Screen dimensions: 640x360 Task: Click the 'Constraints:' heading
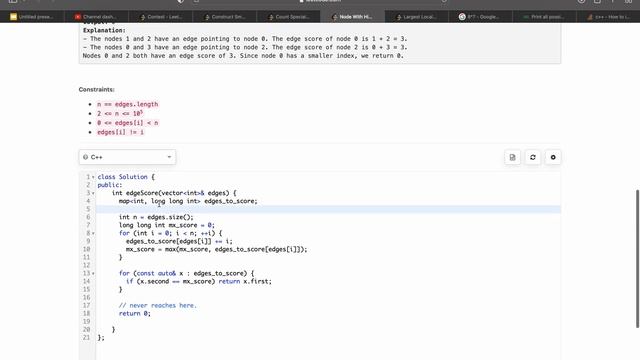[97, 89]
